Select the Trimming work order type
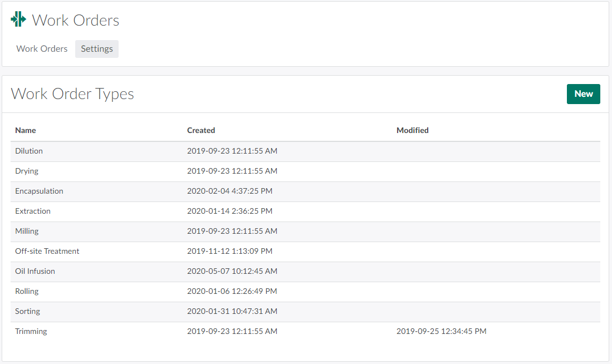This screenshot has width=612, height=364. (x=31, y=331)
